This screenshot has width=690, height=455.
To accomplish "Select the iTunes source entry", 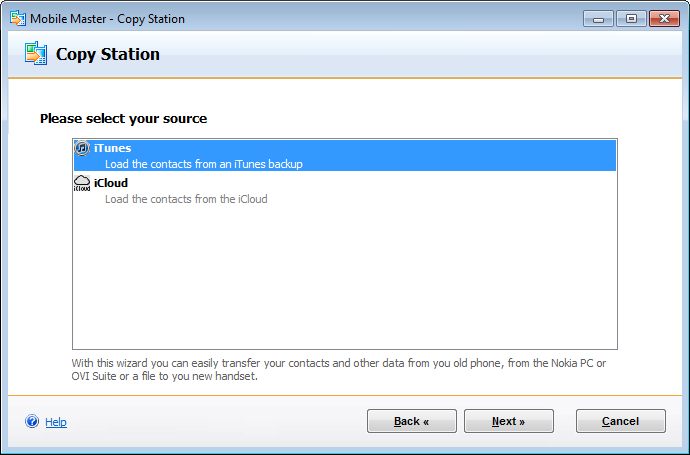I will point(112,148).
